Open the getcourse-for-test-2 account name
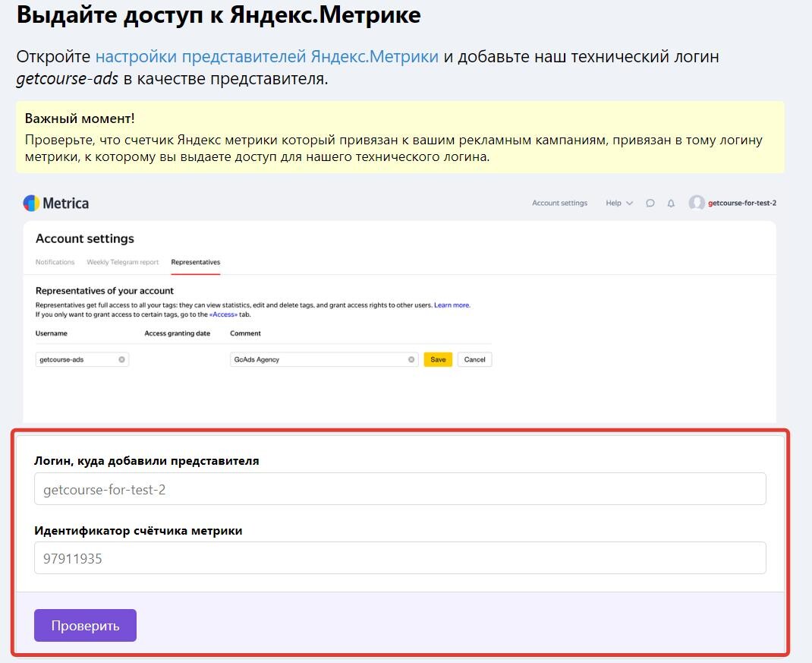Image resolution: width=812 pixels, height=663 pixels. 742,204
